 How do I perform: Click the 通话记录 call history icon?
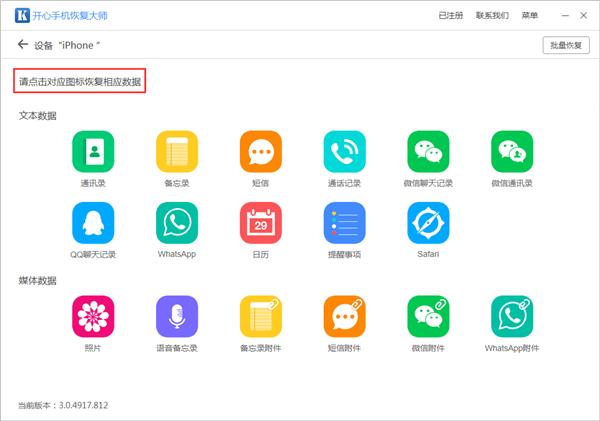(344, 152)
